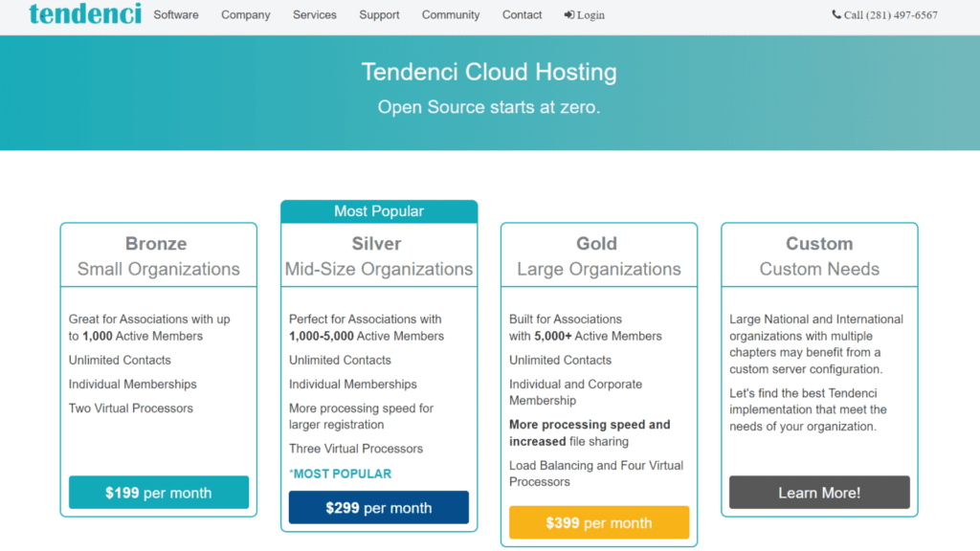980x551 pixels.
Task: Choose the $299 per month Silver plan
Action: 379,507
